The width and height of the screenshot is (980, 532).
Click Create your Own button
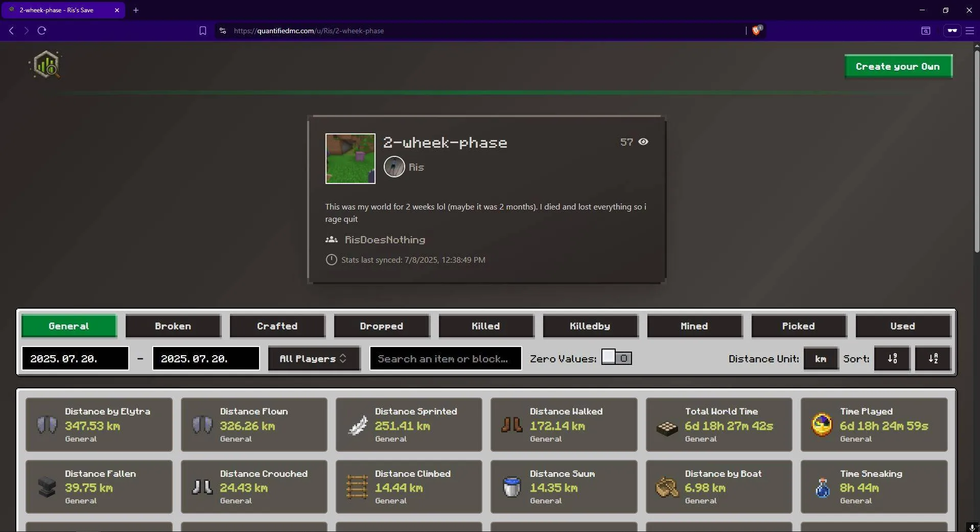(x=898, y=66)
